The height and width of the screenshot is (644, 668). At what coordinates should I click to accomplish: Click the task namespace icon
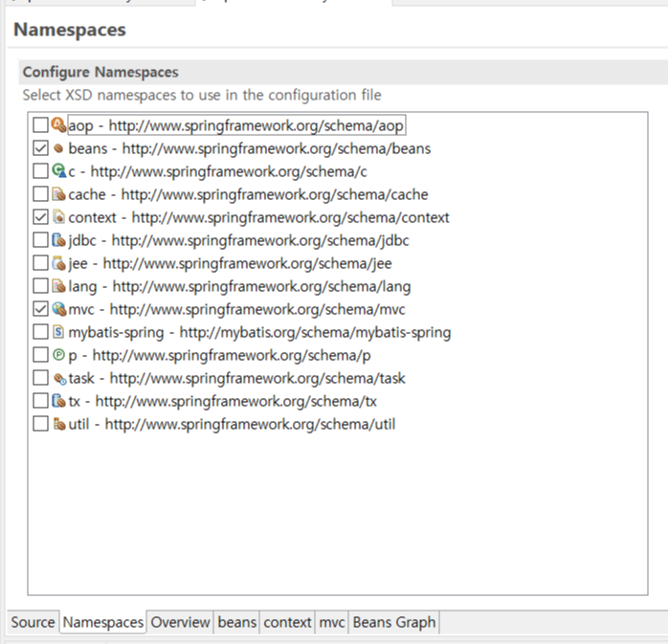[59, 378]
